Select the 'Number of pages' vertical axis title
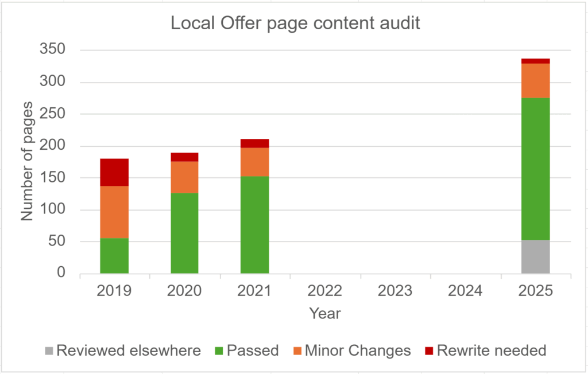This screenshot has width=588, height=374. click(27, 161)
